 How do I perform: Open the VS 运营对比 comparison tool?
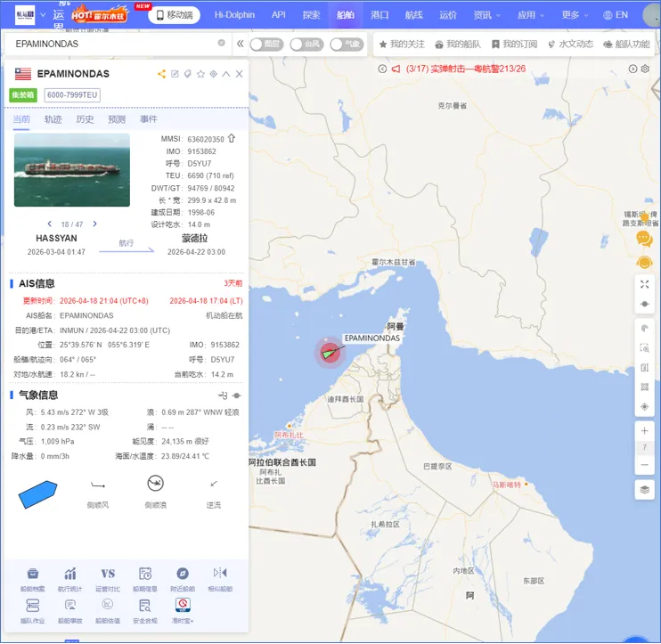pyautogui.click(x=108, y=576)
